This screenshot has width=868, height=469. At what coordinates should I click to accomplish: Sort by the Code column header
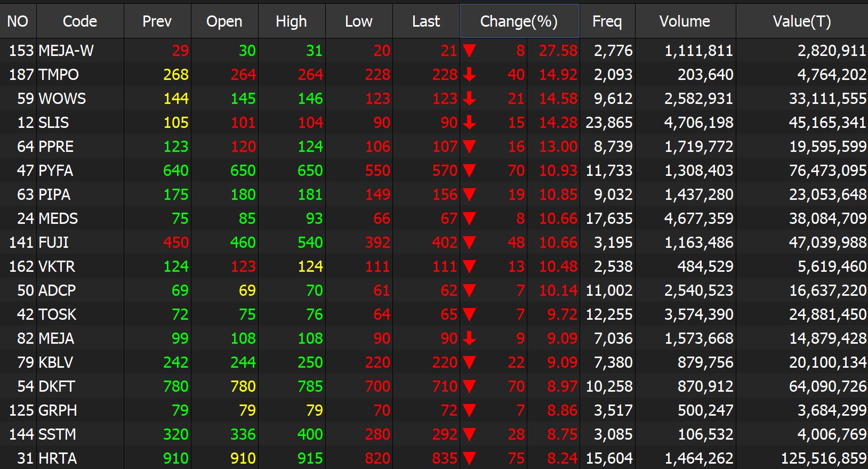pyautogui.click(x=80, y=21)
